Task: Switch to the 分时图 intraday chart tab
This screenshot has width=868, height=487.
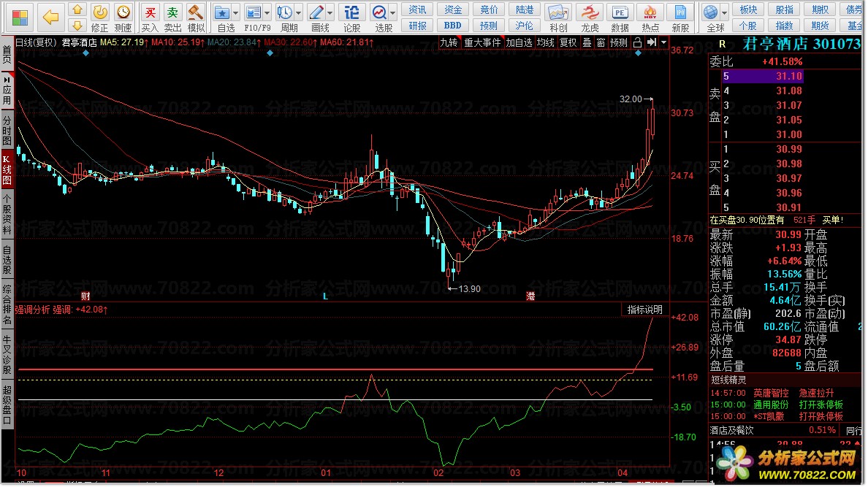Action: (x=7, y=130)
